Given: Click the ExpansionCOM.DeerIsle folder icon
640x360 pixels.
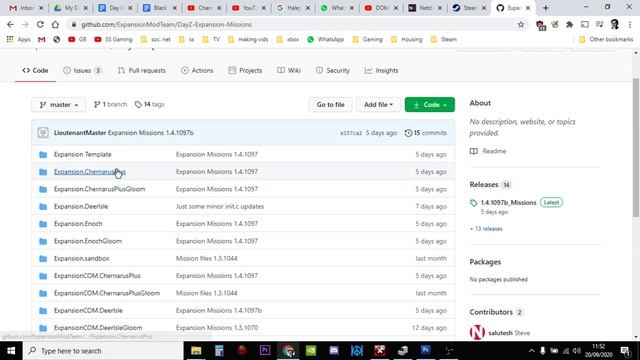Looking at the screenshot, I should [x=43, y=311].
